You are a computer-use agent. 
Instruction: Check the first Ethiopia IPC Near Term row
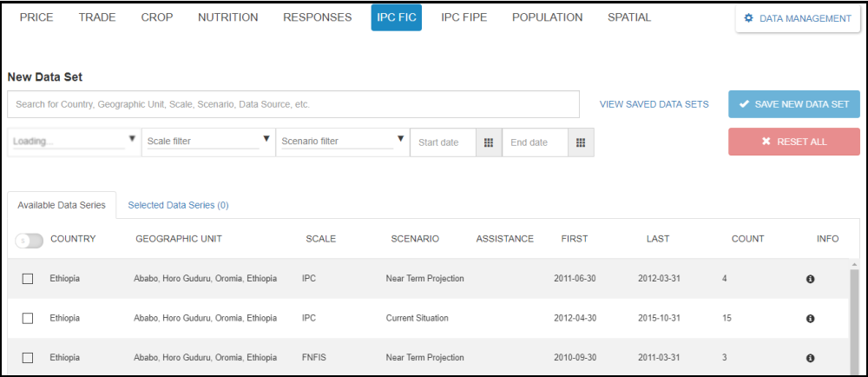coord(28,279)
